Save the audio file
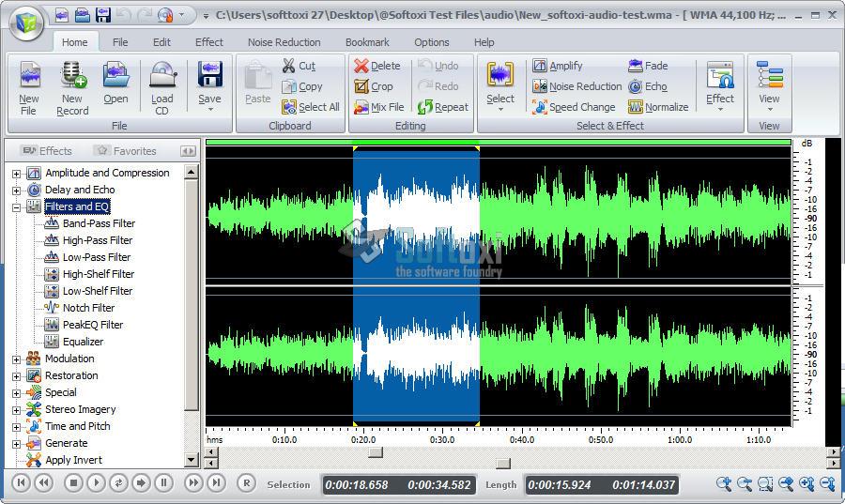845x504 pixels. click(209, 85)
